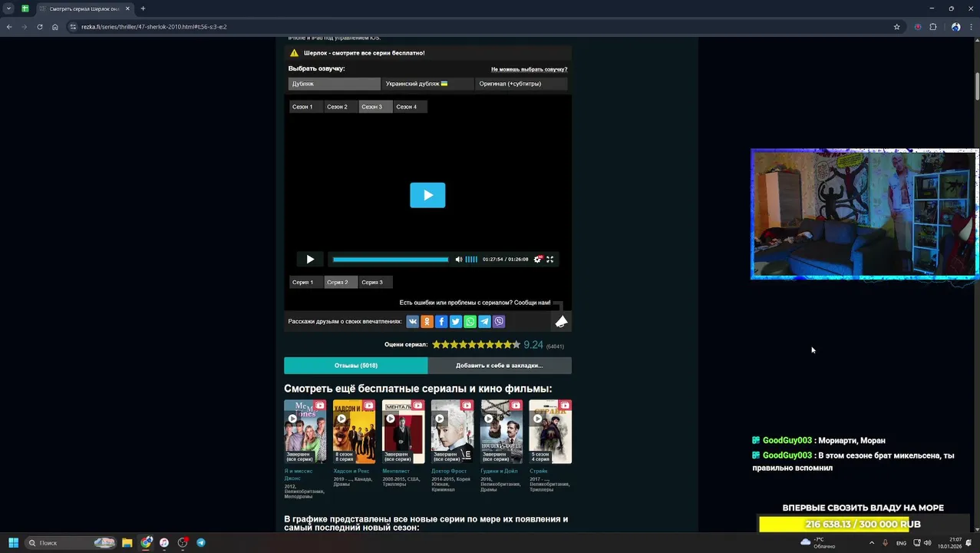Viewport: 980px width, 553px height.
Task: Share via the VK icon
Action: click(x=413, y=322)
